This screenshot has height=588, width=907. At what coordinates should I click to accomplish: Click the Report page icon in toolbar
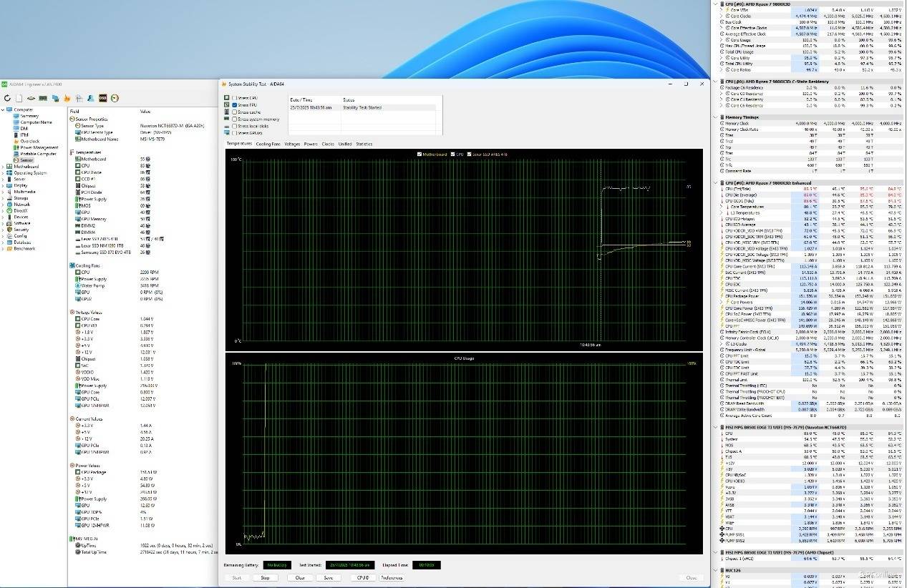point(20,98)
